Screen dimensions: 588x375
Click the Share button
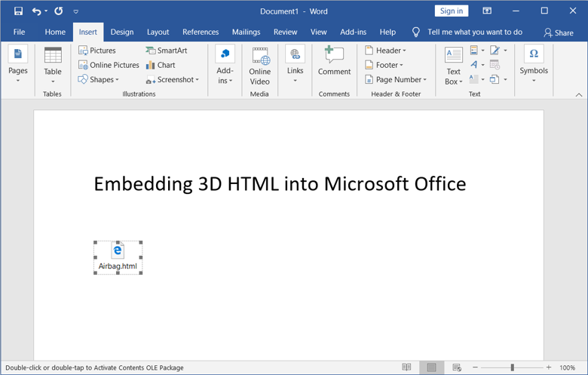point(559,32)
